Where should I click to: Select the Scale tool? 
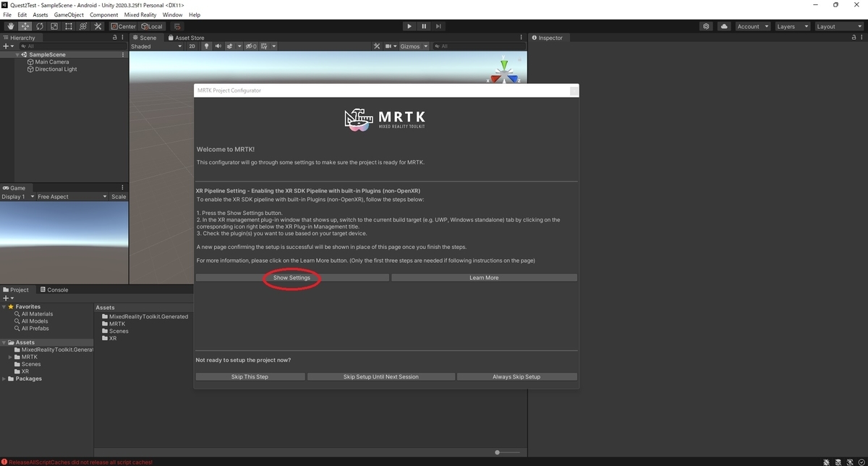(54, 26)
